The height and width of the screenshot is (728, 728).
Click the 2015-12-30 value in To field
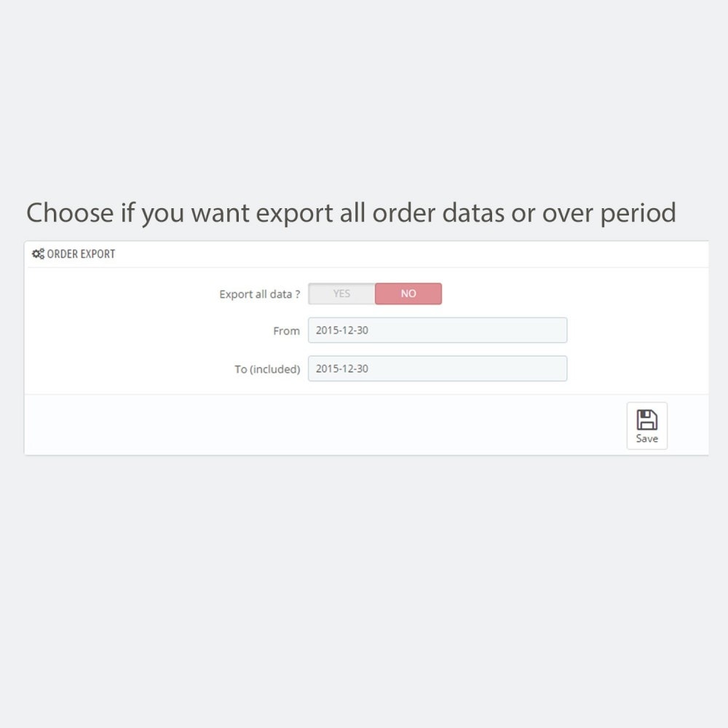(x=342, y=368)
